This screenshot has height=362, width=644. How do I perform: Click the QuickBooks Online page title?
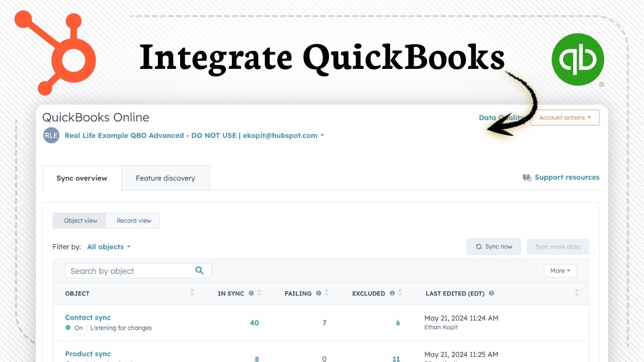(96, 117)
